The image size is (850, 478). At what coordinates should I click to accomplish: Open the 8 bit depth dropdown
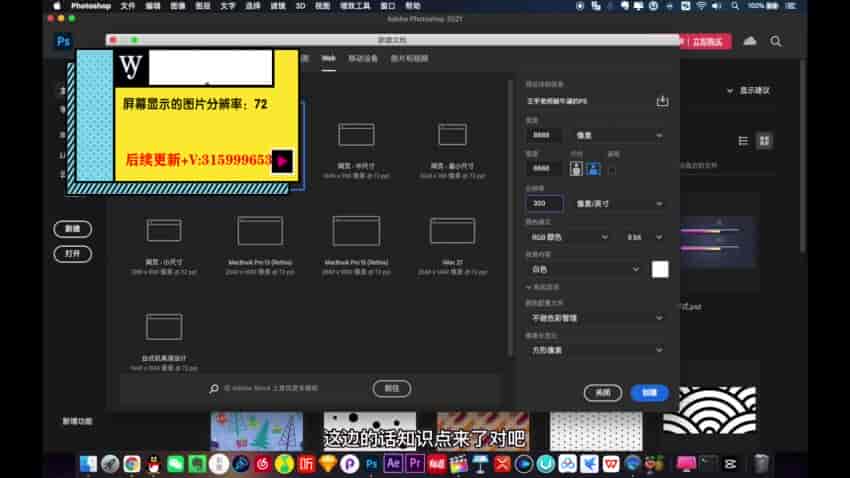pos(644,237)
